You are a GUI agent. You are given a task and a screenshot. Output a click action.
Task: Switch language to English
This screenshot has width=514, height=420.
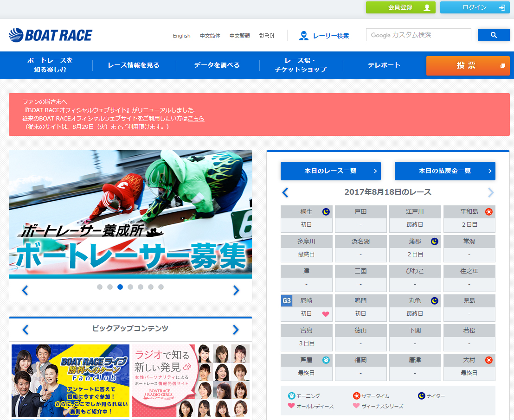pos(181,36)
